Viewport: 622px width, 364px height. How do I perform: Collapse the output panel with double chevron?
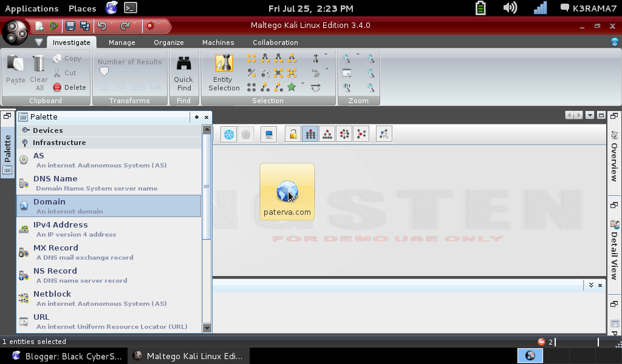pos(591,285)
